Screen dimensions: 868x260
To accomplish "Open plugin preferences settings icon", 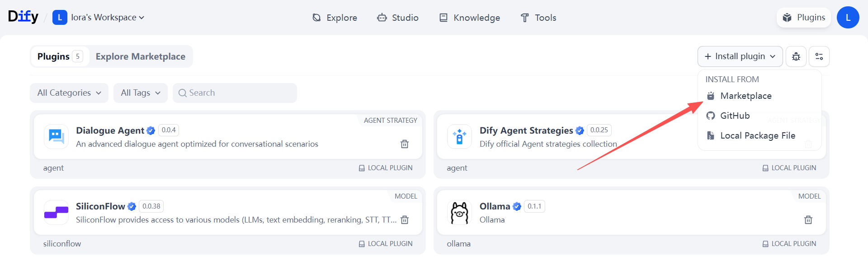I will tap(819, 56).
